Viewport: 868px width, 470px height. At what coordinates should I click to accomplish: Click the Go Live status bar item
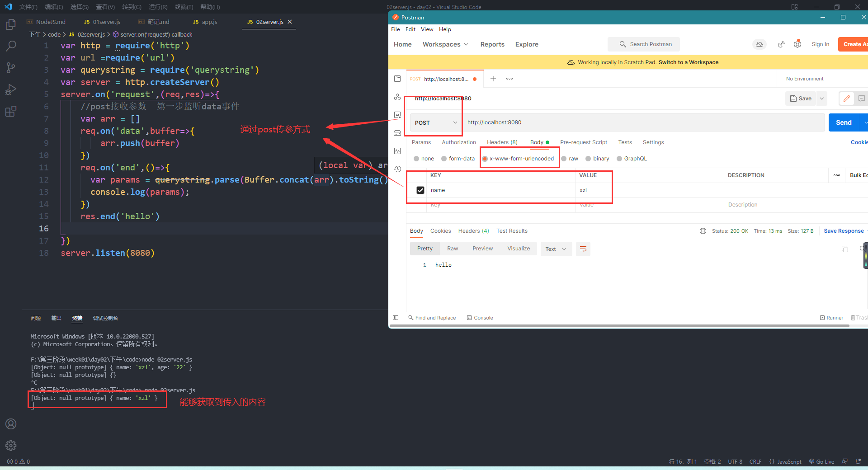821,461
